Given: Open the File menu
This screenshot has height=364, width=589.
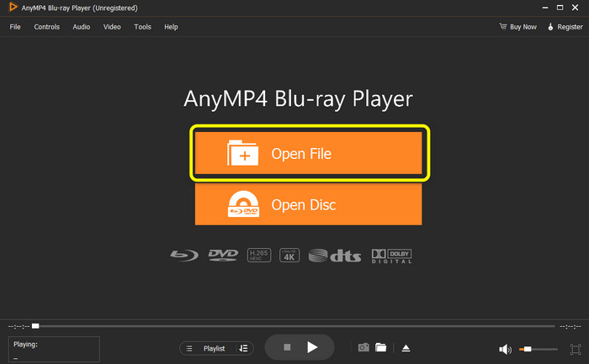Looking at the screenshot, I should 15,27.
